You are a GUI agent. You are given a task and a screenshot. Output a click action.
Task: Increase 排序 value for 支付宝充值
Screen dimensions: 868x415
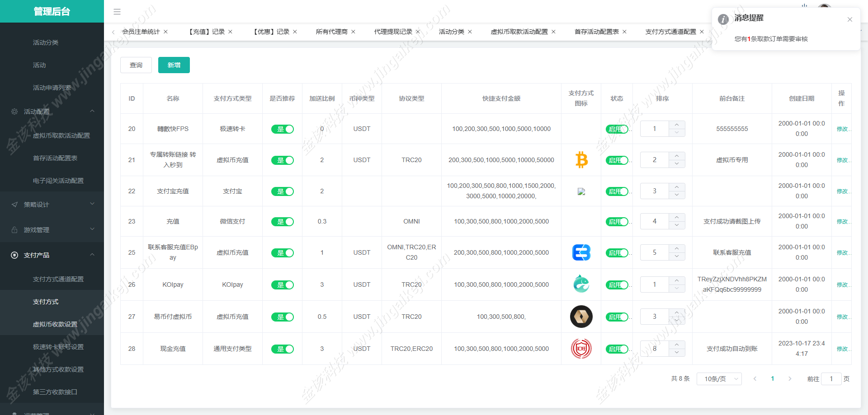[677, 187]
